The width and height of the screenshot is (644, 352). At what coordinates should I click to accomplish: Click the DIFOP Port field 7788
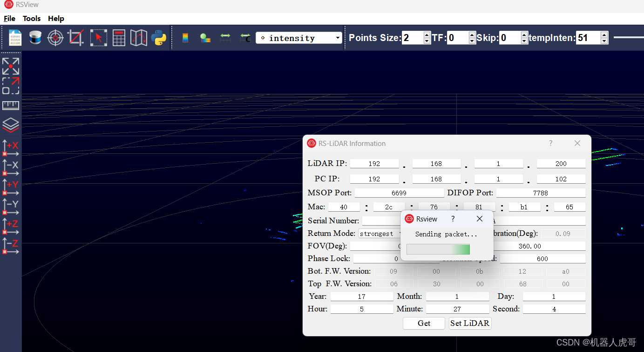541,193
